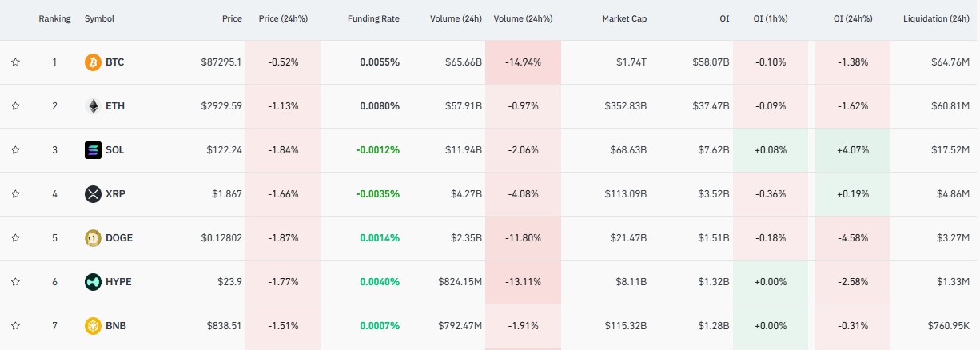
Task: Sort by Market Cap column header
Action: pyautogui.click(x=624, y=18)
